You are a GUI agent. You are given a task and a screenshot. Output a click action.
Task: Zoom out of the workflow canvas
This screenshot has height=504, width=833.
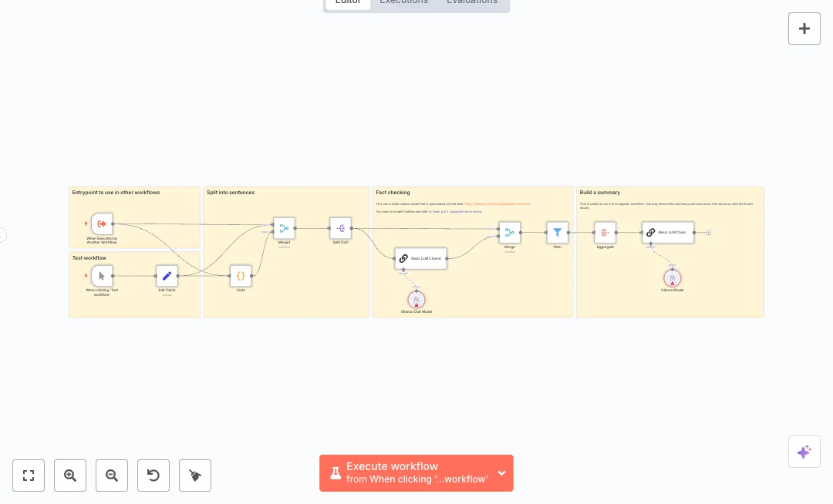pyautogui.click(x=112, y=475)
